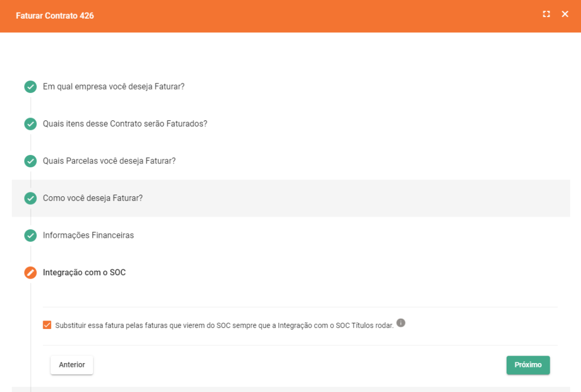Click the 'Faturar Contrato 426' header title

(55, 16)
